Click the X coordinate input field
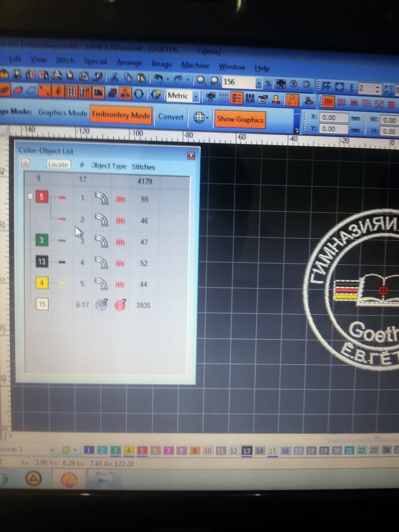 pyautogui.click(x=333, y=118)
